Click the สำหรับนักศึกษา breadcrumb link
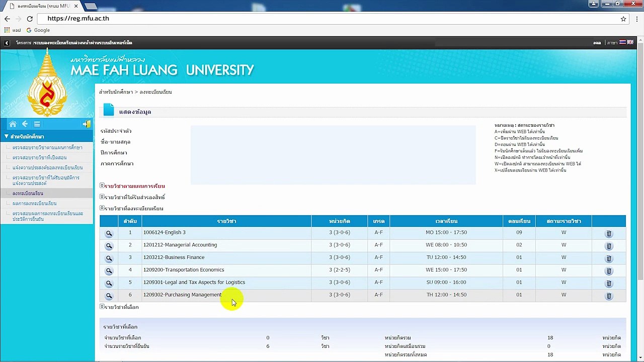 (116, 92)
